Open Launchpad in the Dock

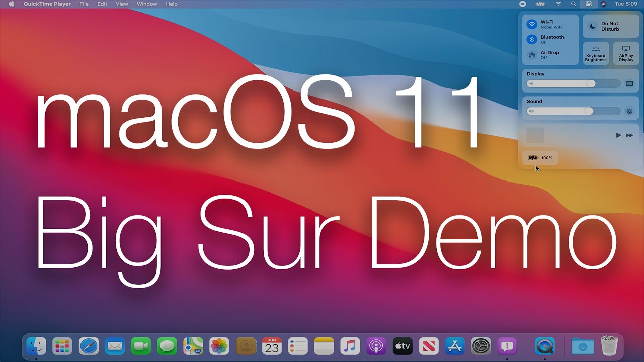tap(62, 346)
